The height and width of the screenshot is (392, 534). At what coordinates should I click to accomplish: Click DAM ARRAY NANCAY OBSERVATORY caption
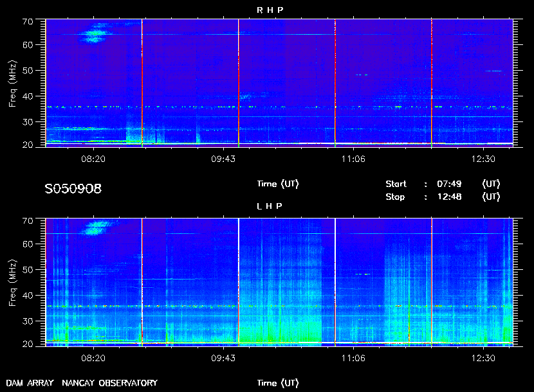point(82,383)
